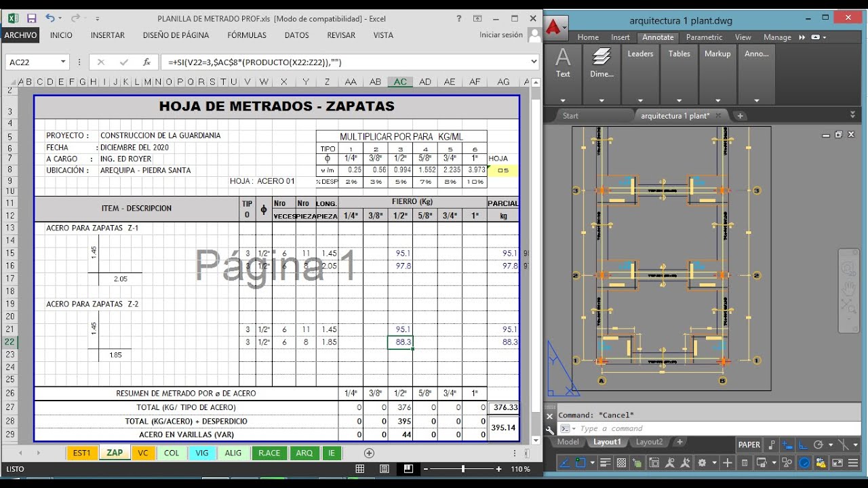Screen dimensions: 868x488
Task: Toggle AutoCAD ortho mode
Action: click(803, 445)
